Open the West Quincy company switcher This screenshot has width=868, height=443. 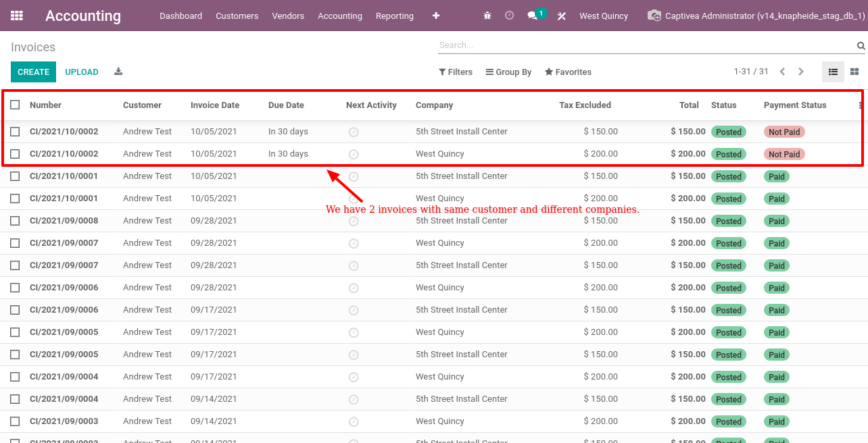pos(604,16)
